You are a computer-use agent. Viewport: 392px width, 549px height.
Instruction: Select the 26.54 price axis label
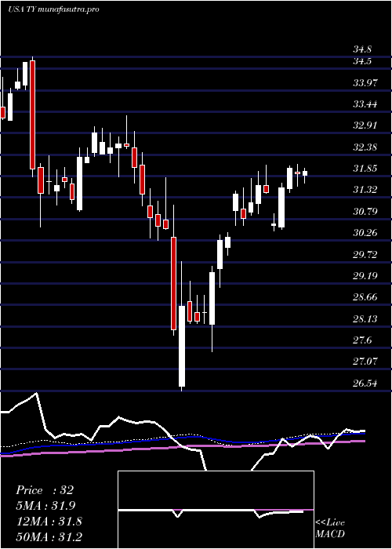tap(366, 384)
